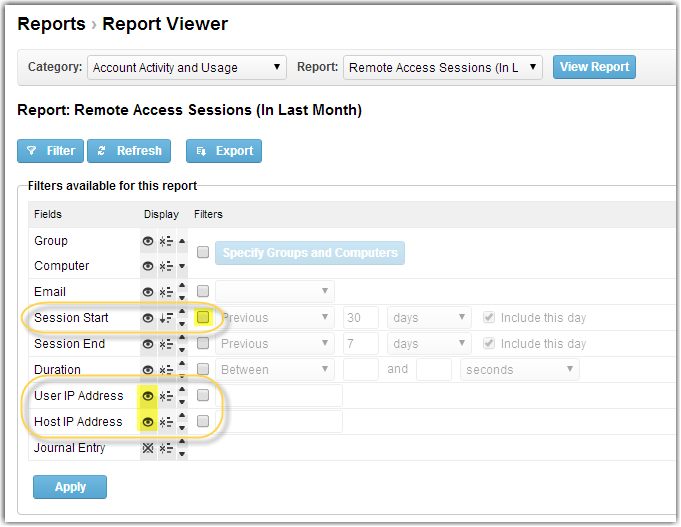Tick the Email filter checkbox

pos(203,292)
